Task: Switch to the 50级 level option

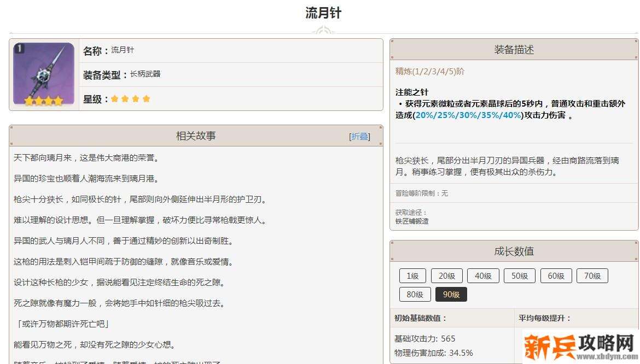Action: [519, 275]
